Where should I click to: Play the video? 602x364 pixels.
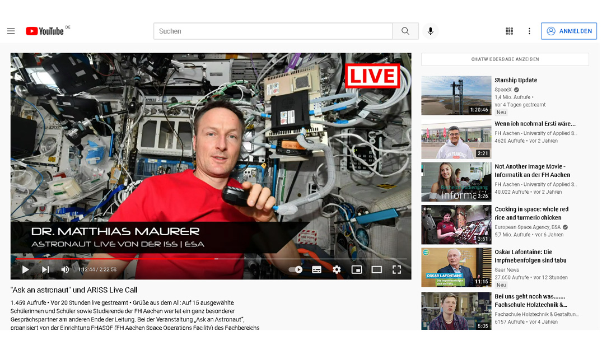[25, 269]
